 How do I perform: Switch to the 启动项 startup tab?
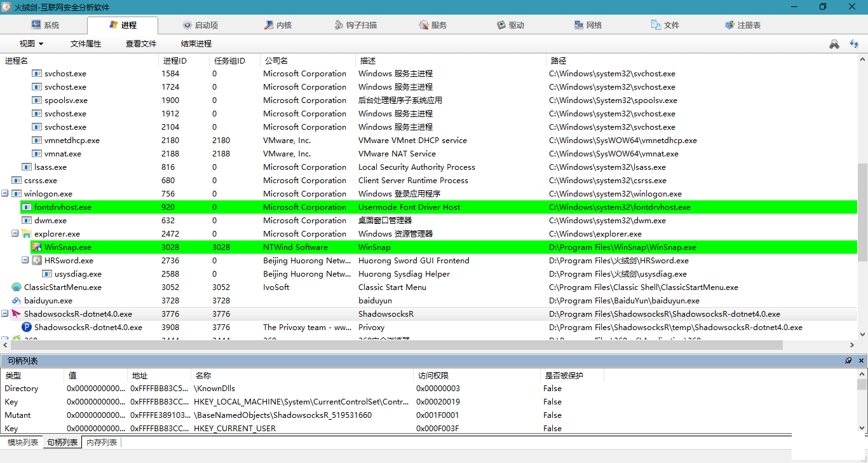click(200, 25)
